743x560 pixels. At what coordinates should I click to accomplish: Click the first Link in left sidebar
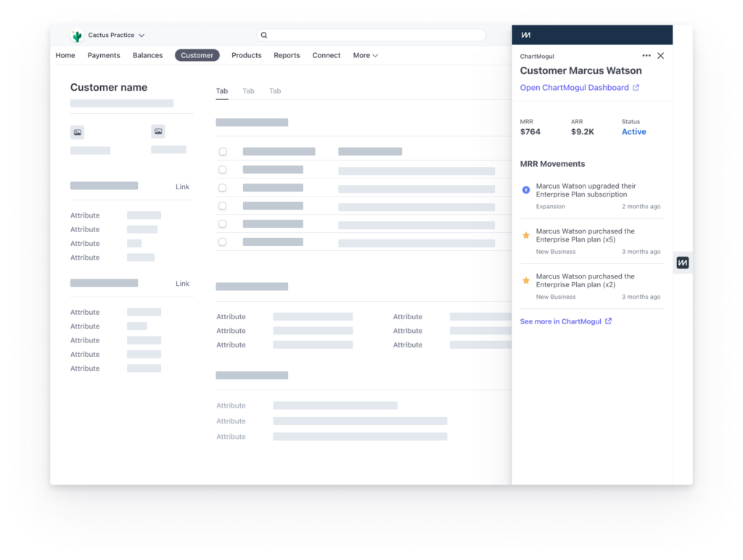tap(182, 186)
